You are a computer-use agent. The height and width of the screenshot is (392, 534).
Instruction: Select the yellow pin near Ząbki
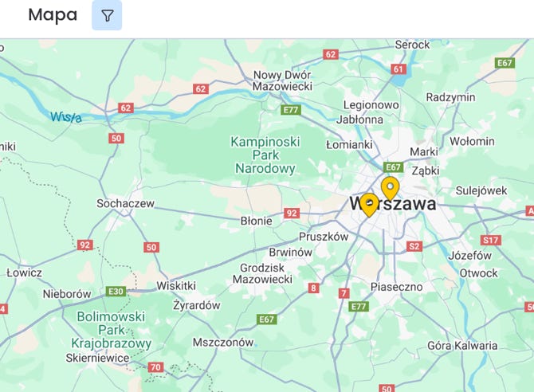pyautogui.click(x=390, y=188)
